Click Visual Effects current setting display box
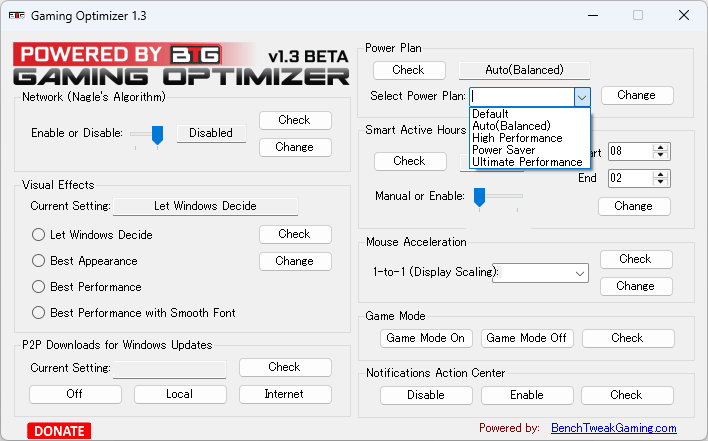Image resolution: width=708 pixels, height=441 pixels. (205, 206)
